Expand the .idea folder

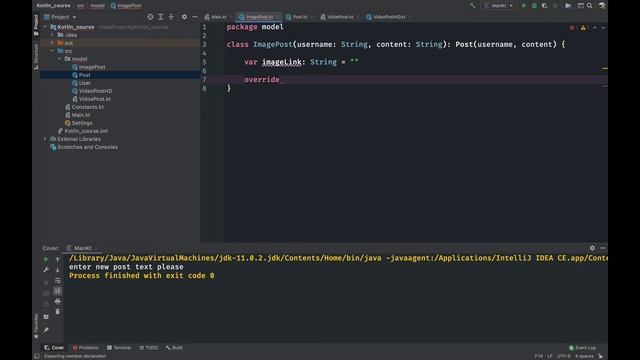point(52,35)
